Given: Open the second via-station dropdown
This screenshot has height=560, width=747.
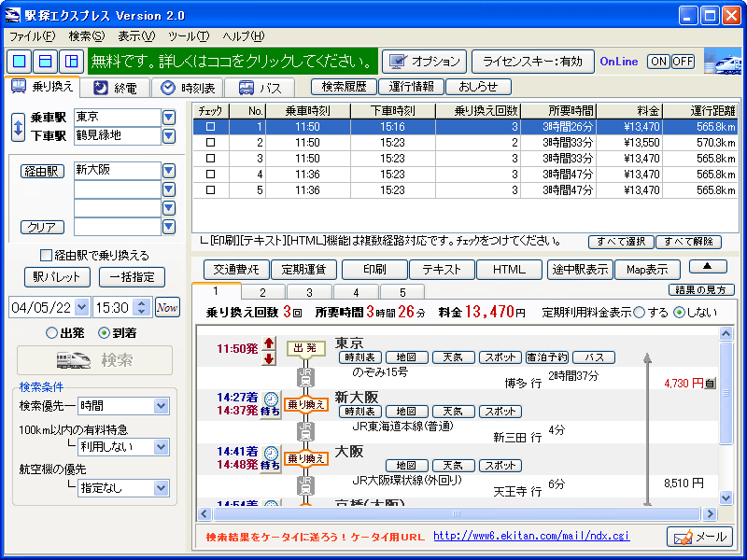Looking at the screenshot, I should point(169,189).
